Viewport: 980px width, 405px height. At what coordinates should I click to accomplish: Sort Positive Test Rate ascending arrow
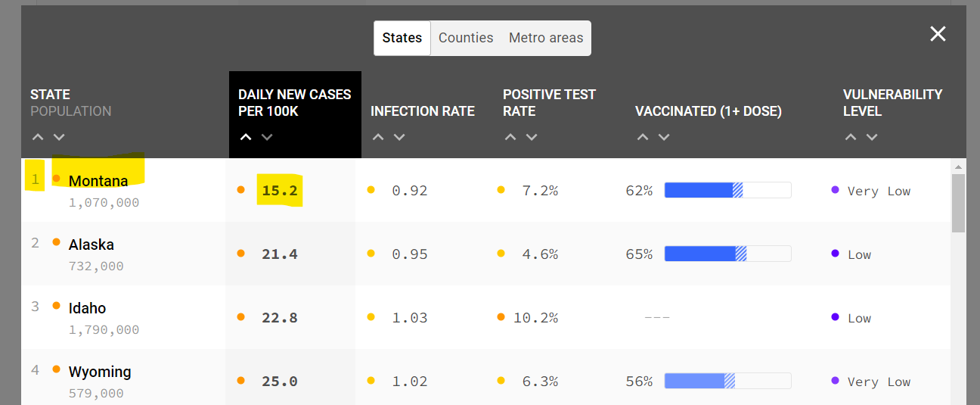(x=510, y=137)
